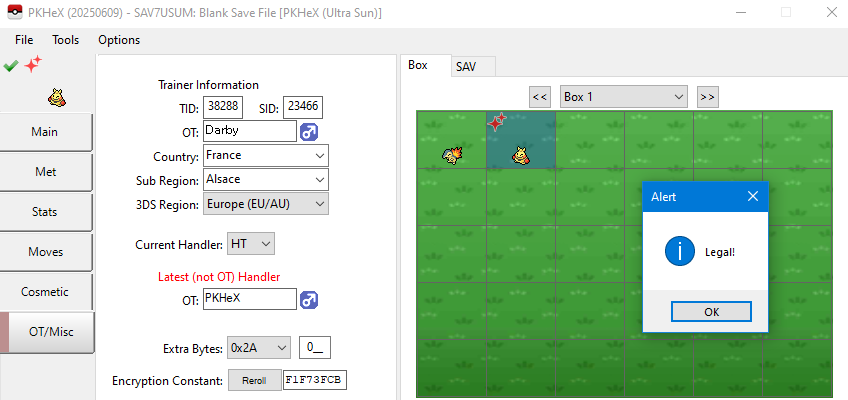Go to next box with >> arrow

pyautogui.click(x=707, y=97)
